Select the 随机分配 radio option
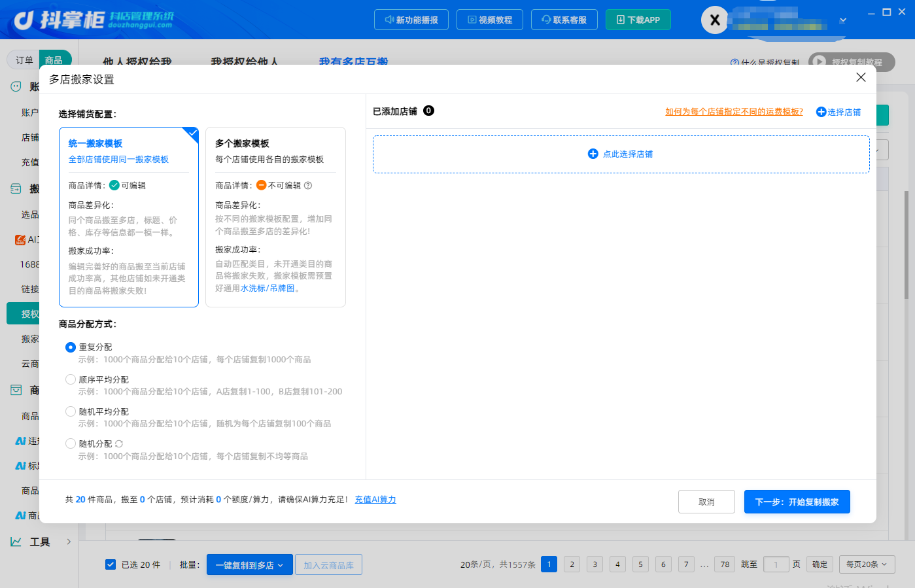 tap(71, 443)
